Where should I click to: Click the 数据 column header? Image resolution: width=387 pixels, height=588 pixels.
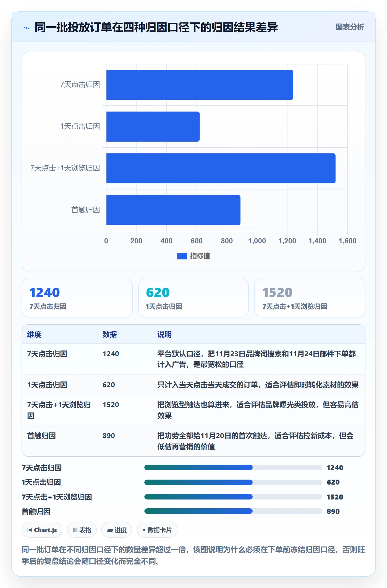109,335
